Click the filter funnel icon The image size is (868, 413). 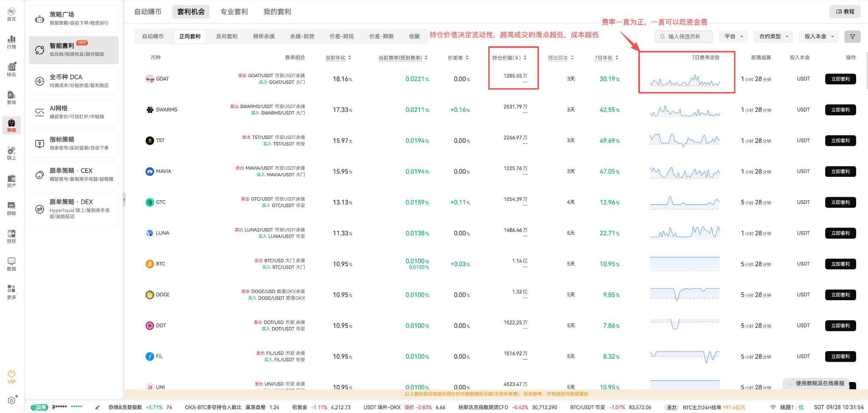coord(852,36)
